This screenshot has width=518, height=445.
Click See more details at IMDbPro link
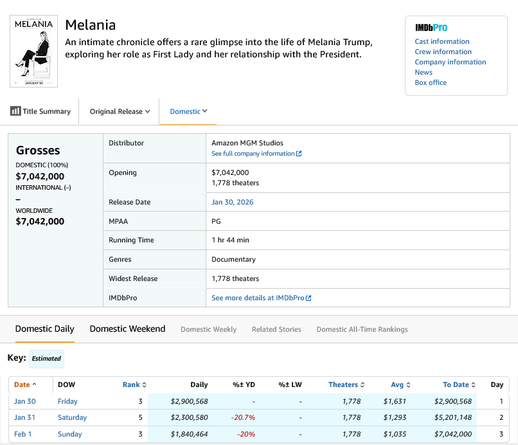coord(258,298)
